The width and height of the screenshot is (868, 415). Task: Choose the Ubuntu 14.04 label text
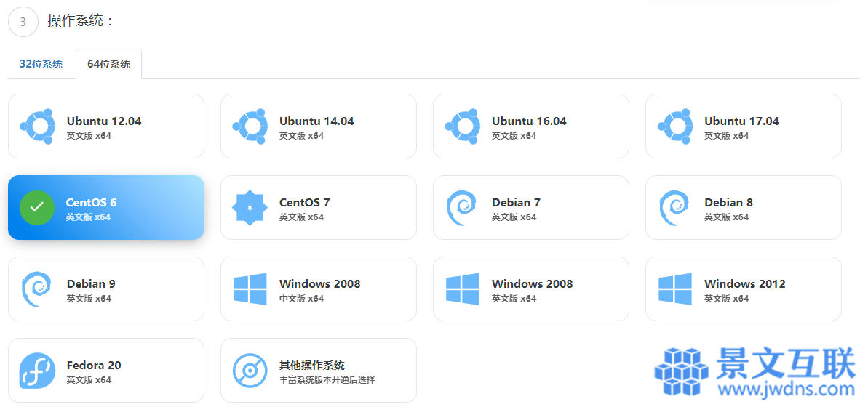tap(316, 121)
